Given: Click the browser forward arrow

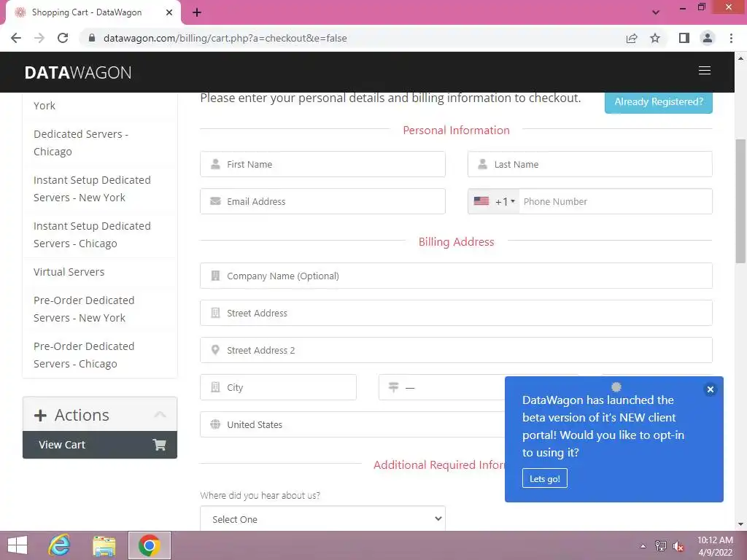Looking at the screenshot, I should (x=39, y=38).
